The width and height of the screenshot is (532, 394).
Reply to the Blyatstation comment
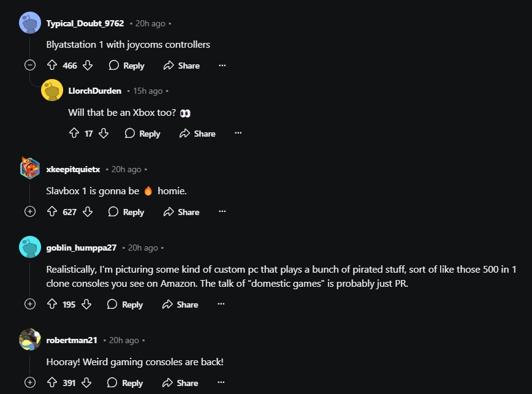(126, 66)
